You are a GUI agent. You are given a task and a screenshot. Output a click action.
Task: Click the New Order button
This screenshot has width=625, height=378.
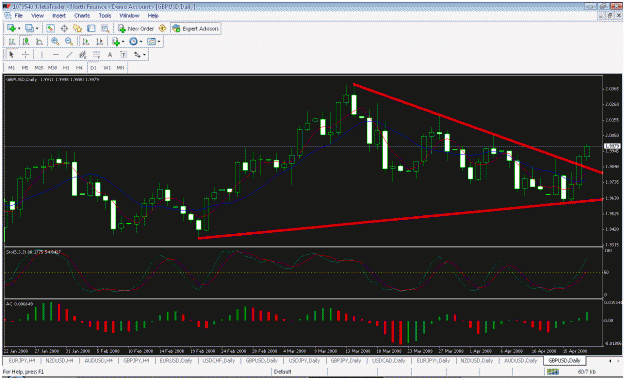(x=136, y=28)
